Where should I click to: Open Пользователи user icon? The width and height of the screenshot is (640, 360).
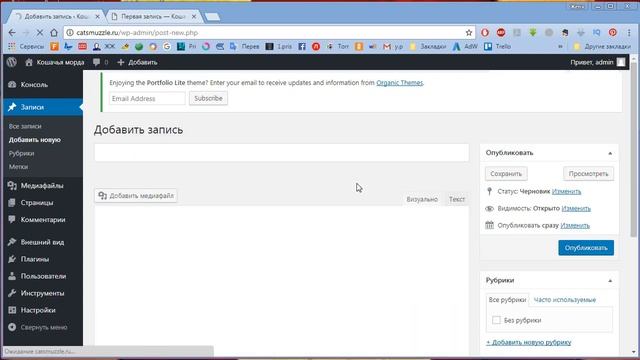point(12,276)
